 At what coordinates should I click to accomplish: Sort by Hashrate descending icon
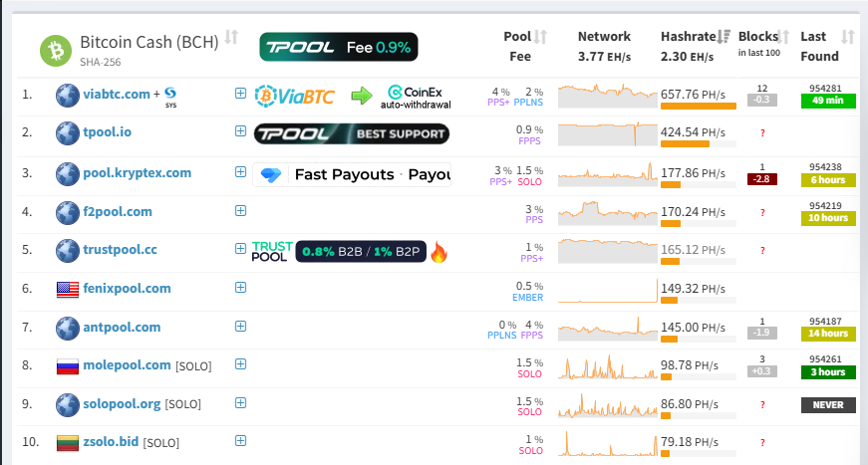pos(723,37)
